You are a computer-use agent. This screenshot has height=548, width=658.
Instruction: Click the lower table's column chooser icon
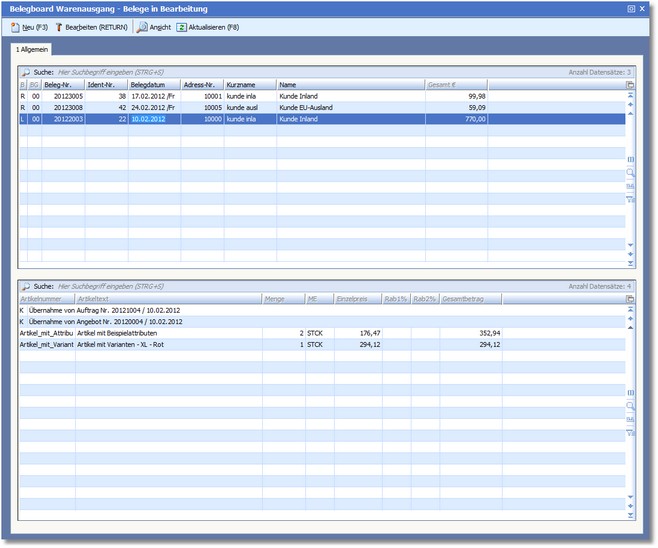click(x=630, y=299)
